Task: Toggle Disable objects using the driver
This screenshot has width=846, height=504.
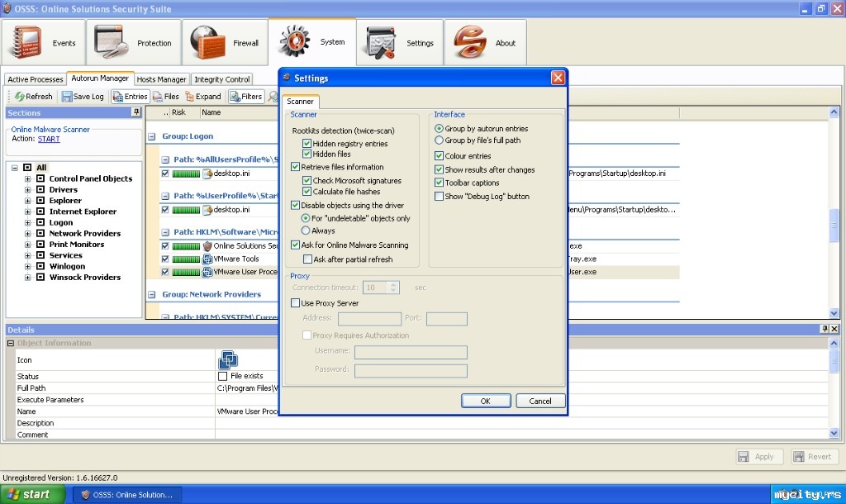Action: click(x=295, y=205)
